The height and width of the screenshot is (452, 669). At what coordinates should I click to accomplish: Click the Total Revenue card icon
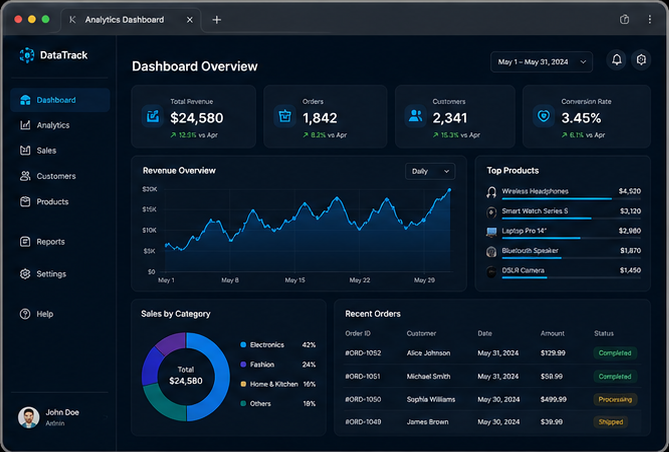(x=153, y=116)
